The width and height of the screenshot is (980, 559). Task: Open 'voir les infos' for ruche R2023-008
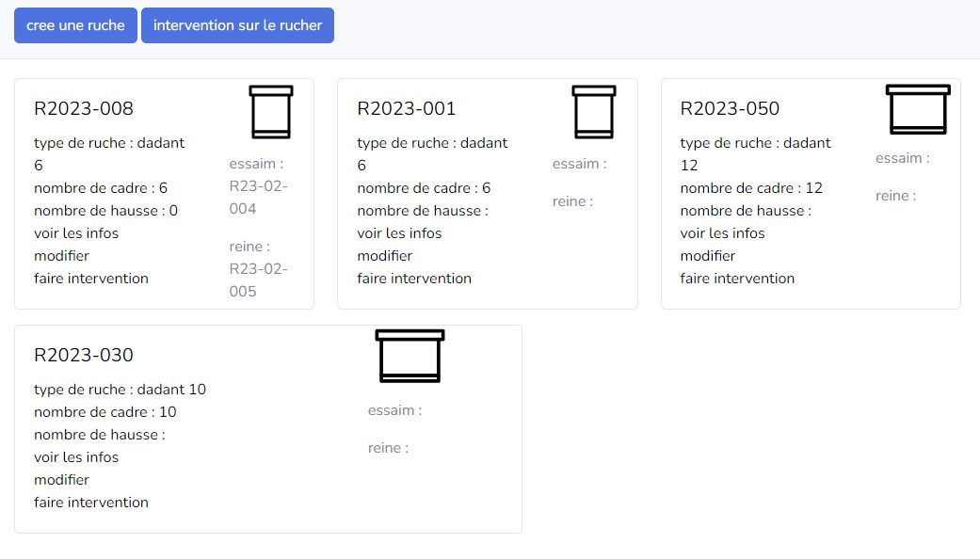click(x=76, y=232)
